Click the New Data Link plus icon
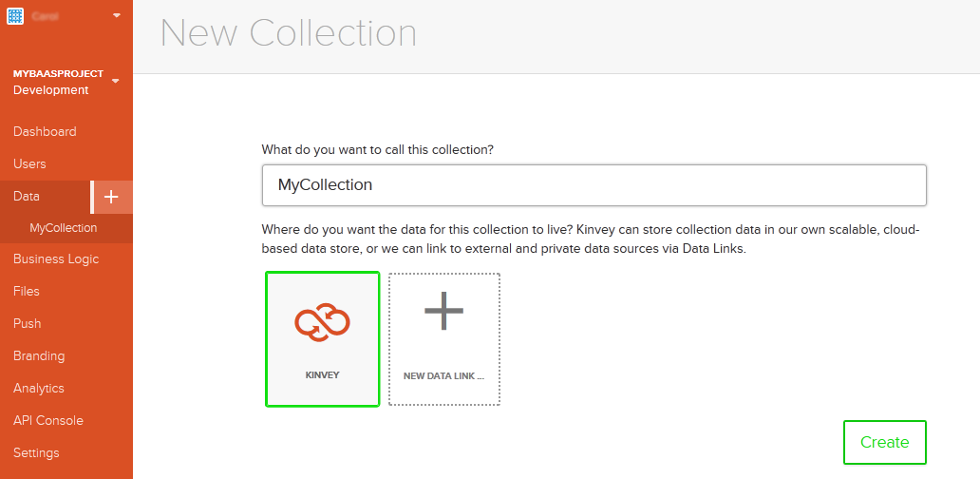The height and width of the screenshot is (479, 980). (443, 310)
